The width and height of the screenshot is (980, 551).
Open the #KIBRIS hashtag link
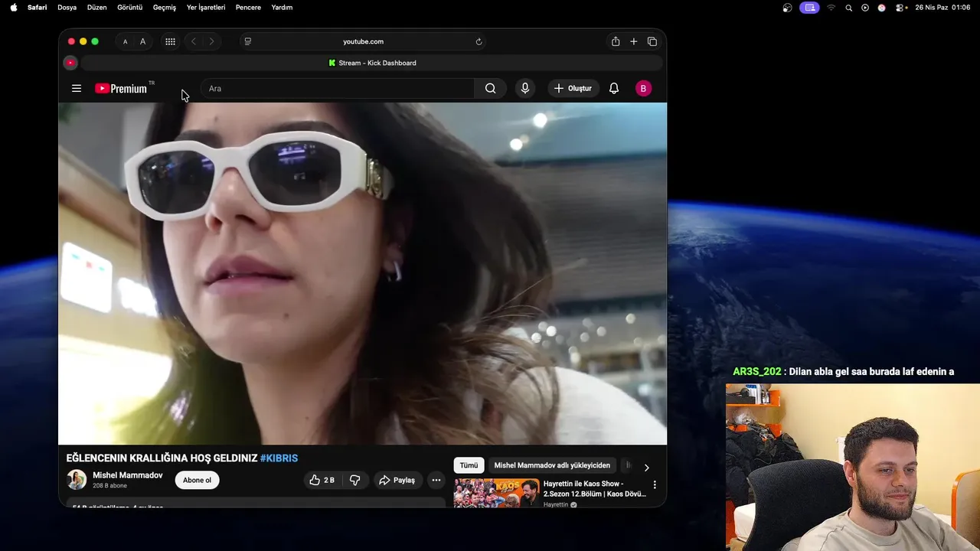pos(279,458)
